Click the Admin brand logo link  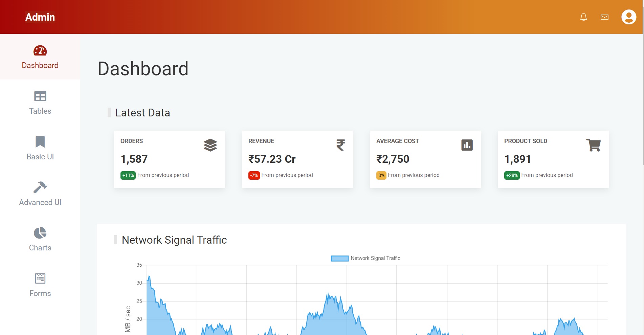click(40, 17)
